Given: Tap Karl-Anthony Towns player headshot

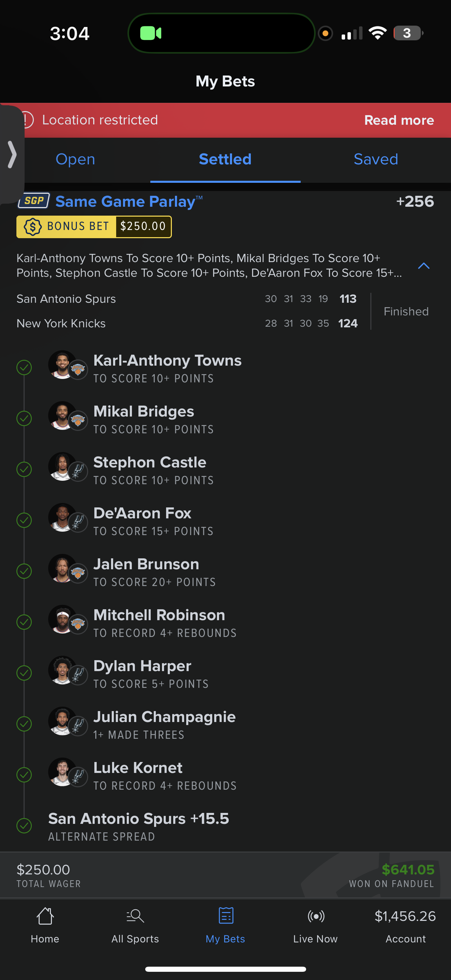Looking at the screenshot, I should (x=61, y=365).
